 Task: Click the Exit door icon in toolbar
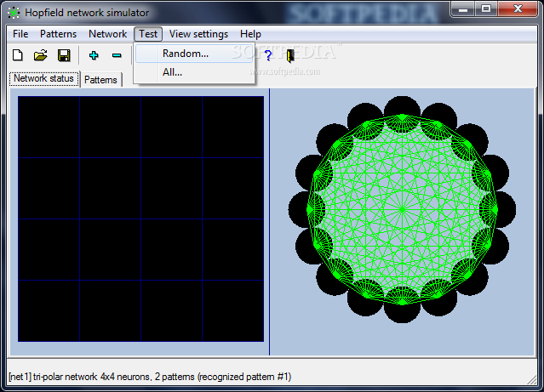tap(290, 55)
